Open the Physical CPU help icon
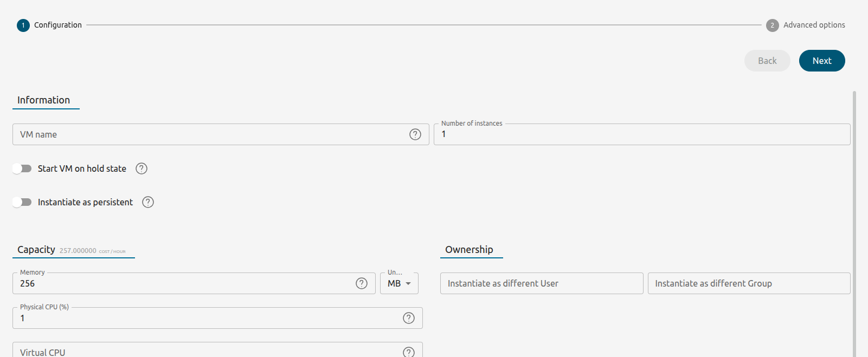868x357 pixels. coord(409,318)
